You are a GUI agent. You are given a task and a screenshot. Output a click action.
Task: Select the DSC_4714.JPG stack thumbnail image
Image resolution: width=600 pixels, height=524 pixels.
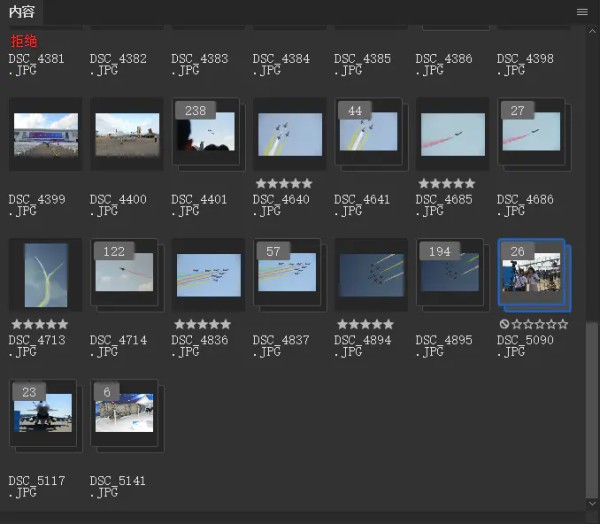(124, 272)
